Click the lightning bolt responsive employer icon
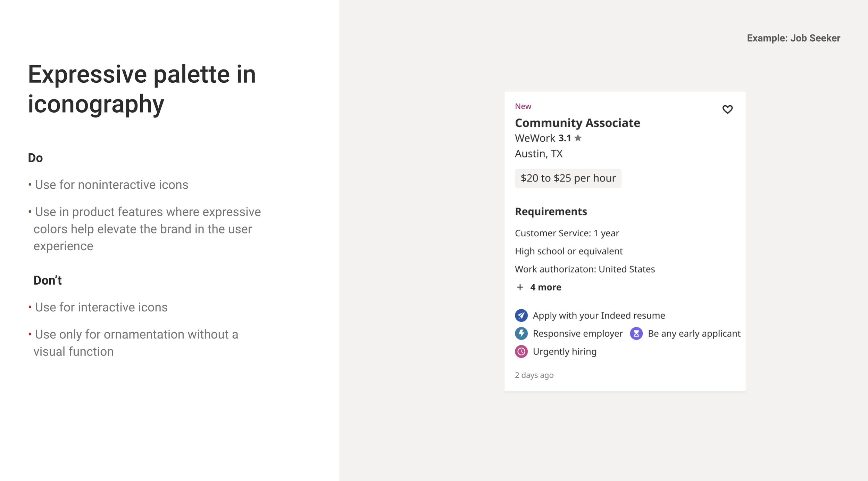Screen dimensions: 868x481 pyautogui.click(x=521, y=334)
